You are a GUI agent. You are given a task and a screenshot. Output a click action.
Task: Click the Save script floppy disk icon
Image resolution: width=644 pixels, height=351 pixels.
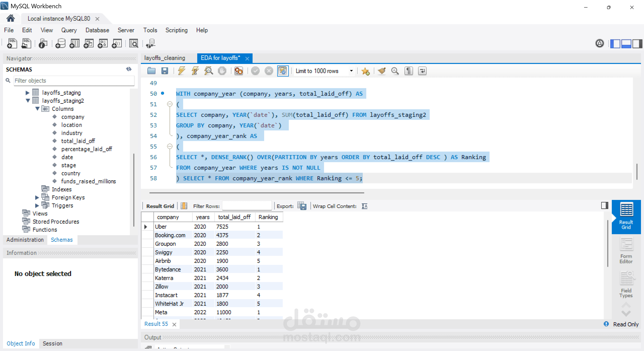click(x=165, y=71)
